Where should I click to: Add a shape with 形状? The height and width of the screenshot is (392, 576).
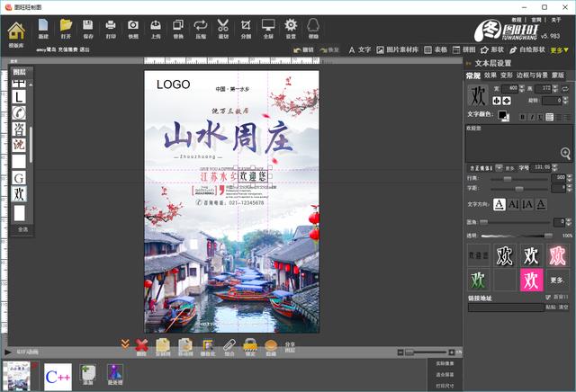(x=492, y=50)
